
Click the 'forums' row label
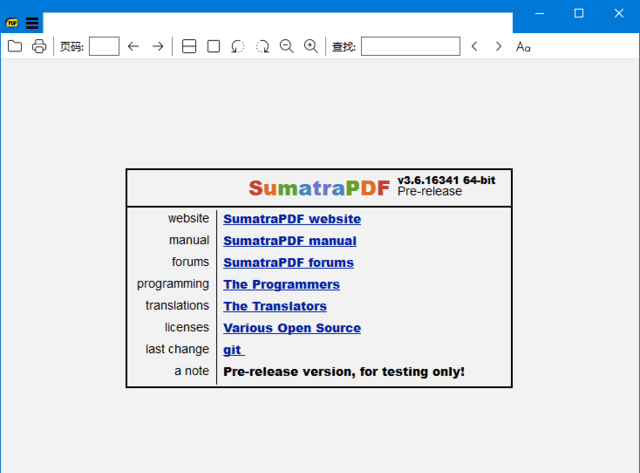pos(191,262)
